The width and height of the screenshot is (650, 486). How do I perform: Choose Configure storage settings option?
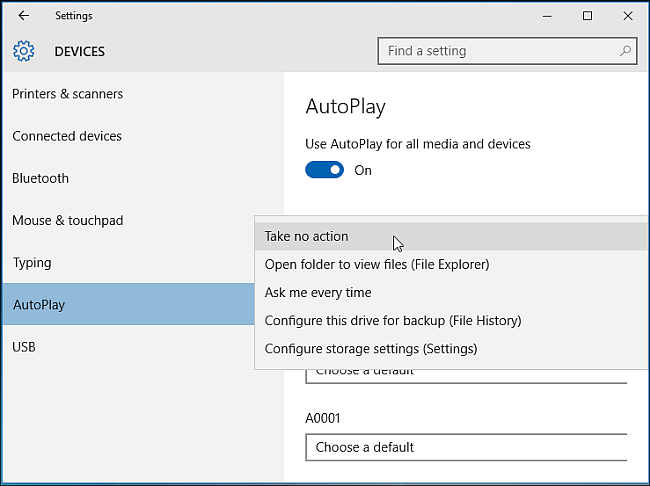pyautogui.click(x=371, y=349)
